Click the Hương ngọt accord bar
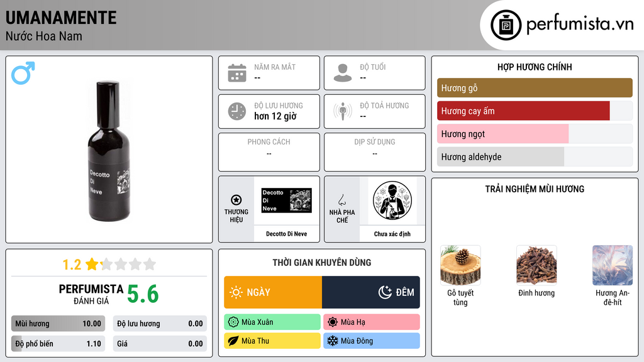Image resolution: width=644 pixels, height=362 pixels. pos(535,134)
